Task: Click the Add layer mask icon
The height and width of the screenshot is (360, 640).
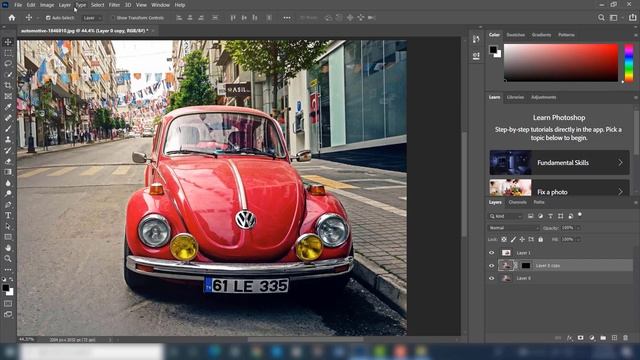Action: 580,338
